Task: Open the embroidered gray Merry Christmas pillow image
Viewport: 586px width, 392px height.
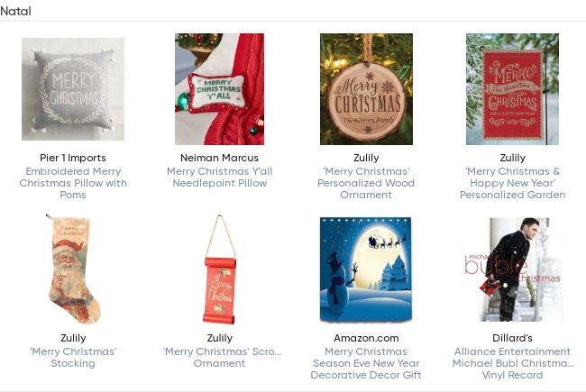Action: coord(73,89)
